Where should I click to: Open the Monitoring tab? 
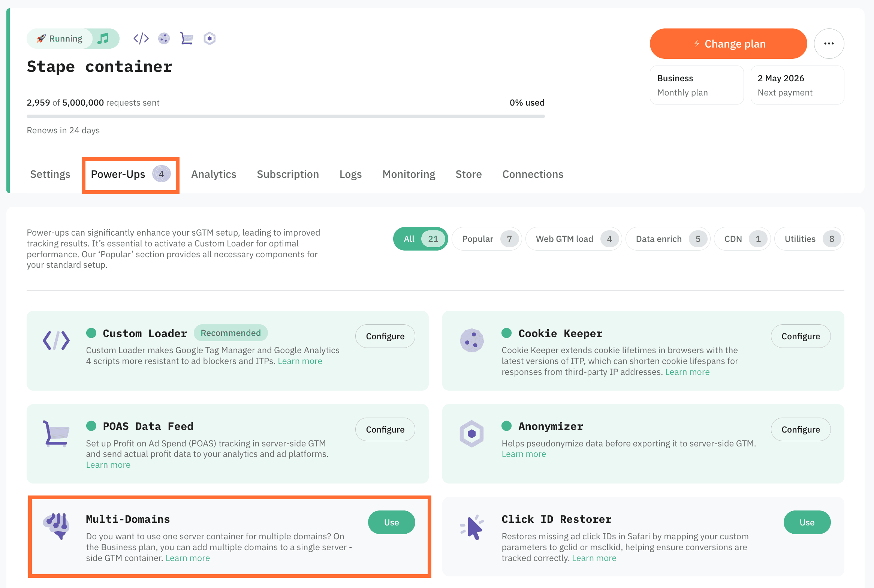coord(408,175)
